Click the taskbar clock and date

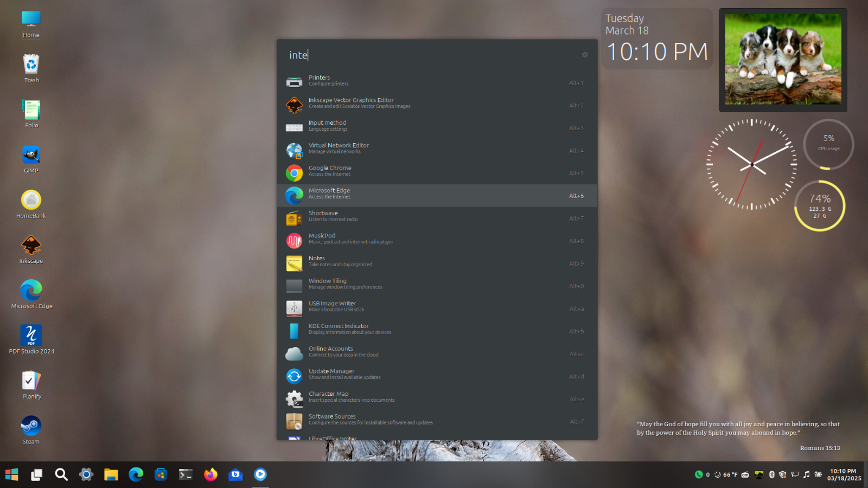point(844,474)
